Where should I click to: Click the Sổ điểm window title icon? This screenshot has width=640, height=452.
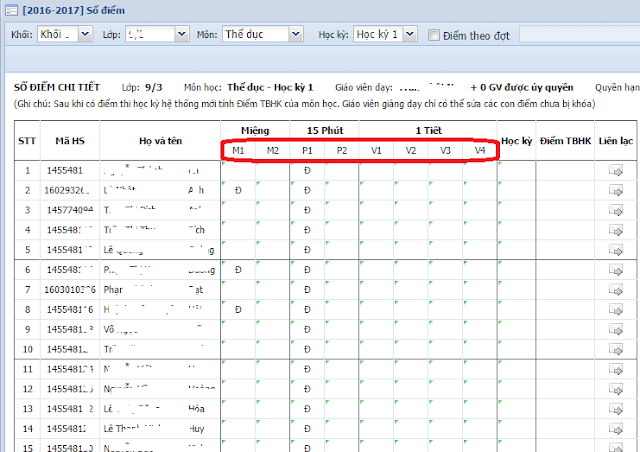click(x=11, y=10)
